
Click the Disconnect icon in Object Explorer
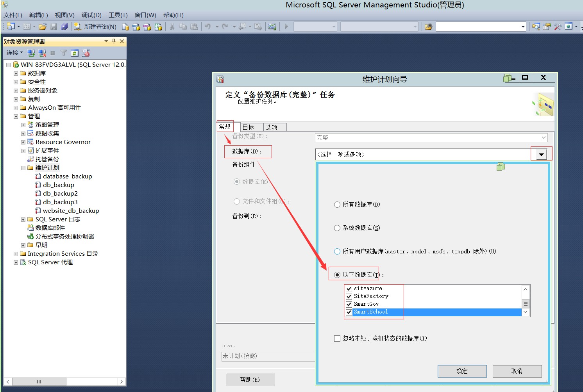click(x=42, y=52)
